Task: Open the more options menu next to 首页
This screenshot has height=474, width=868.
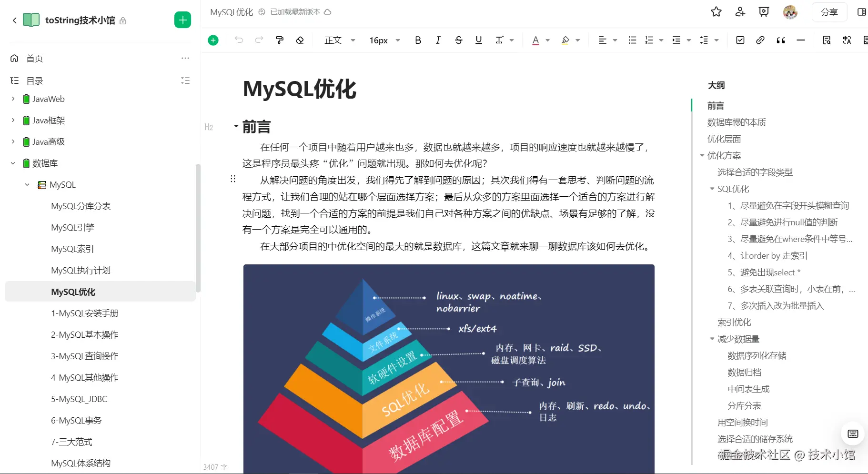Action: [185, 58]
